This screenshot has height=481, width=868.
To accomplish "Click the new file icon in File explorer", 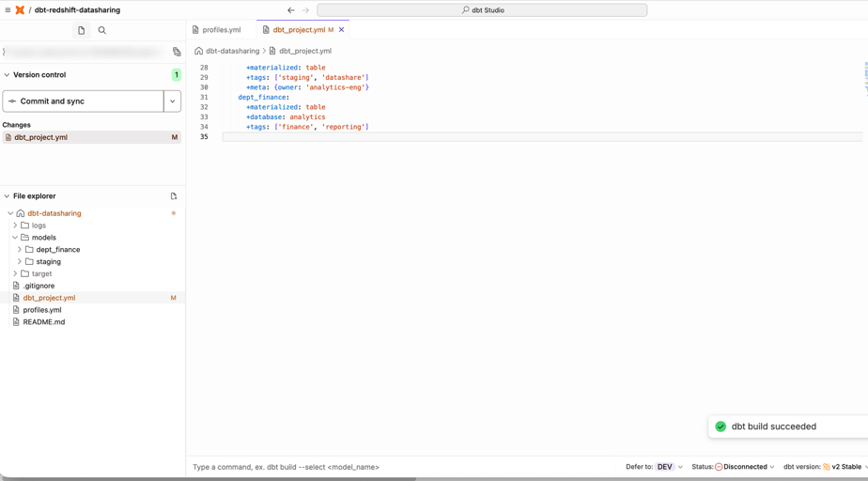I will click(174, 196).
